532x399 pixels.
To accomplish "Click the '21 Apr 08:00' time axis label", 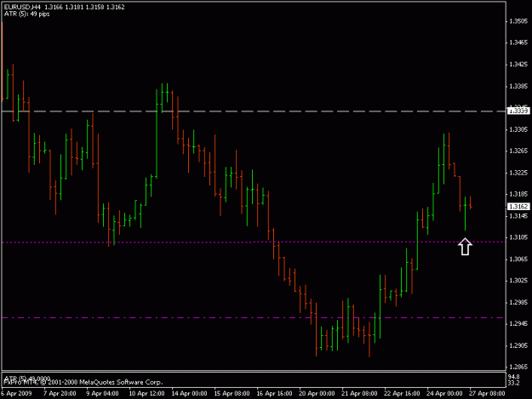I will [x=359, y=394].
